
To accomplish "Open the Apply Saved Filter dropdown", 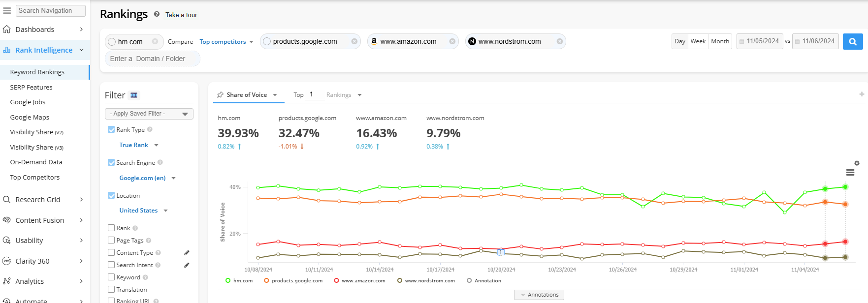I will click(149, 114).
